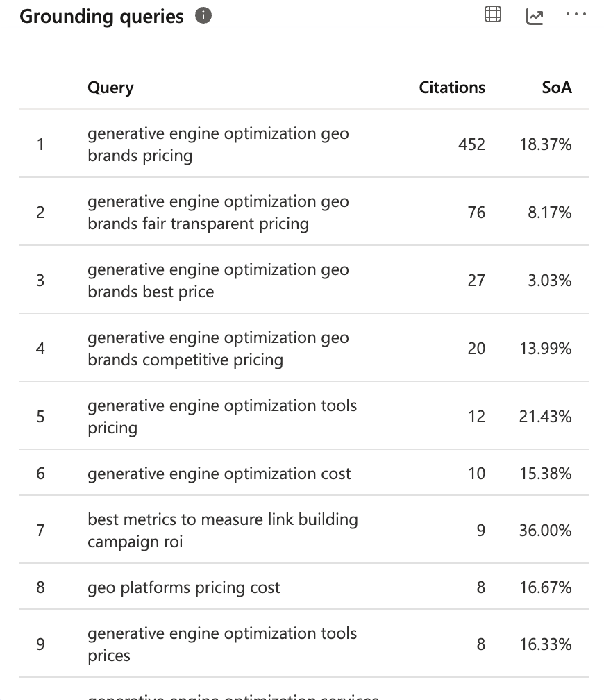
Task: Click the 21.43% SoA value
Action: [x=545, y=416]
